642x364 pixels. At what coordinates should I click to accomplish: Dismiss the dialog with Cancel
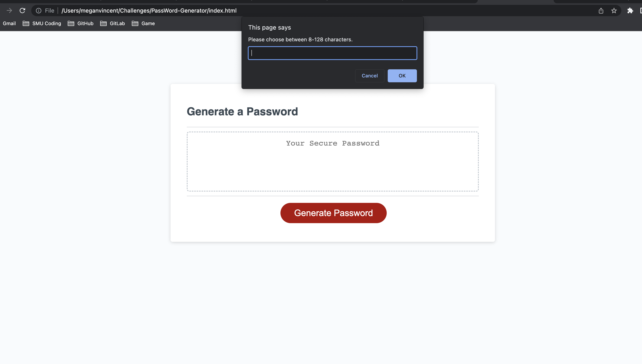(370, 76)
